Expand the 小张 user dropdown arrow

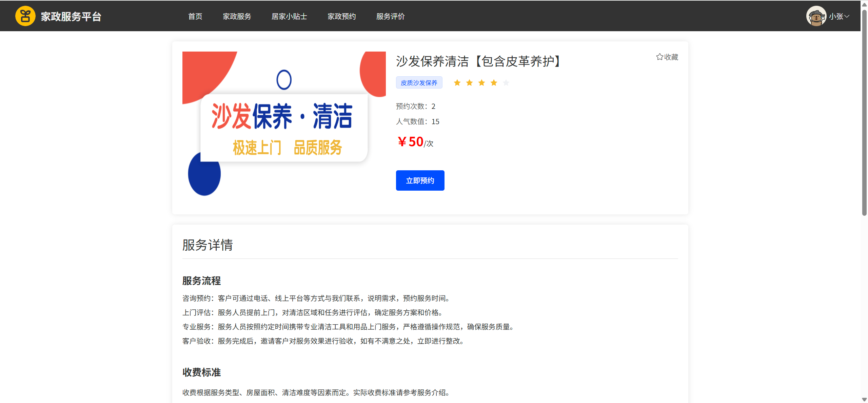coord(847,16)
